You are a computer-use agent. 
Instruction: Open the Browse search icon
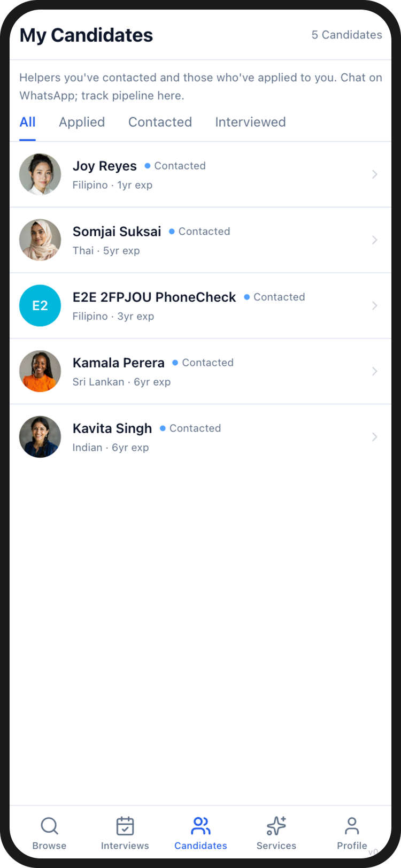click(49, 826)
